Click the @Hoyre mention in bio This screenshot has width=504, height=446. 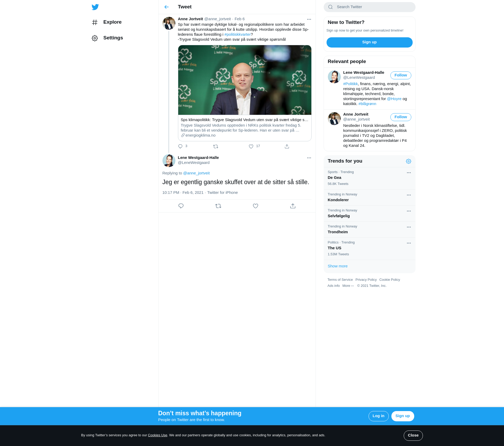394,99
